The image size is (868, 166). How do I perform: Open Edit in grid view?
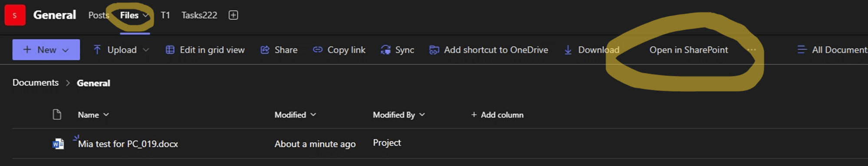[205, 50]
